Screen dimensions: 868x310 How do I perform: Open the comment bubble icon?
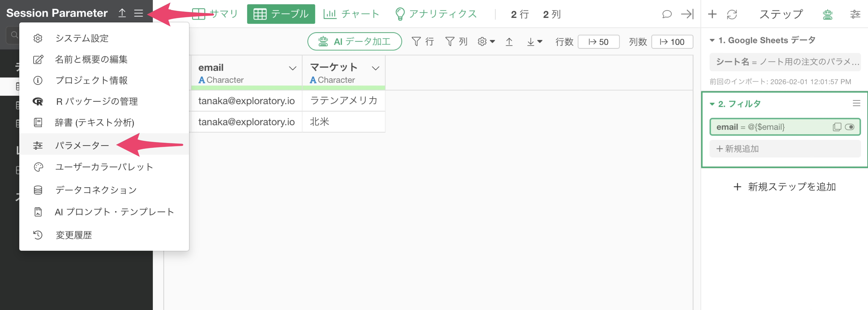coord(667,14)
